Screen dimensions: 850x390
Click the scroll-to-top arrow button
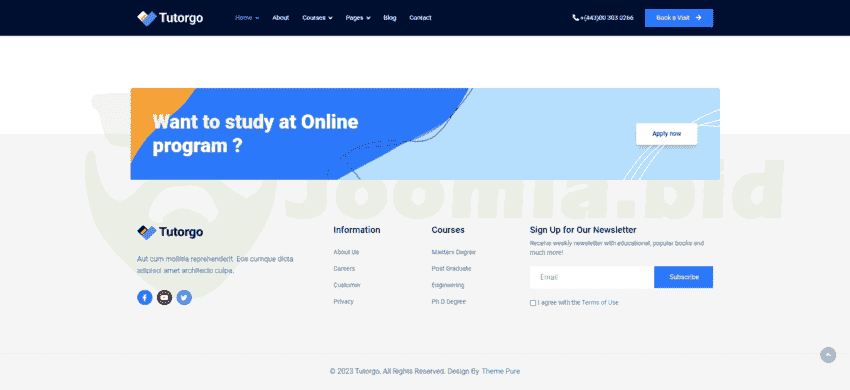(828, 355)
